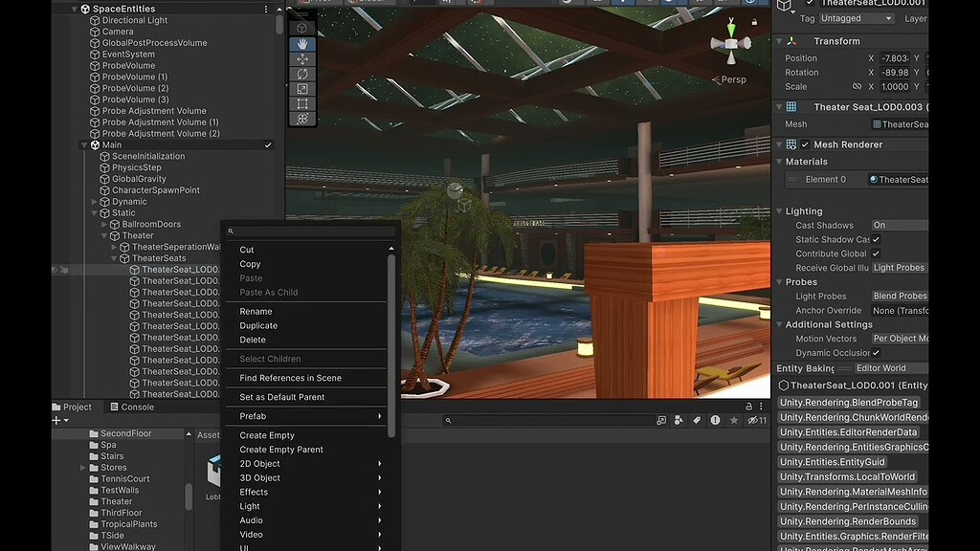Select the Move tool
The width and height of the screenshot is (980, 551).
(x=301, y=58)
